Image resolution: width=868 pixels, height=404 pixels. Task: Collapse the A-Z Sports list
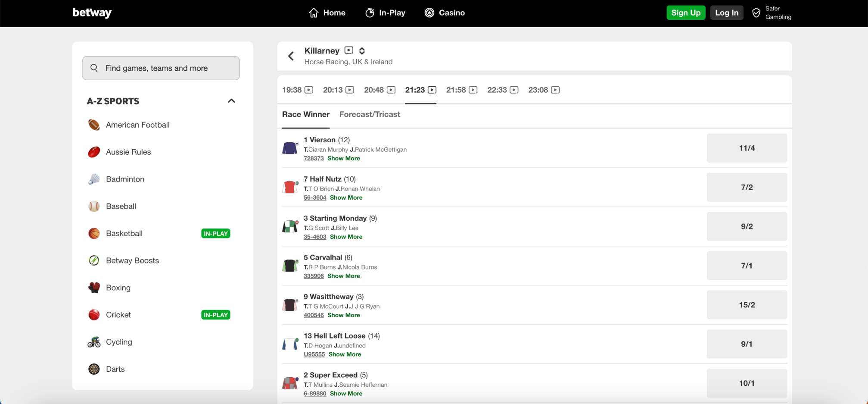click(x=231, y=101)
